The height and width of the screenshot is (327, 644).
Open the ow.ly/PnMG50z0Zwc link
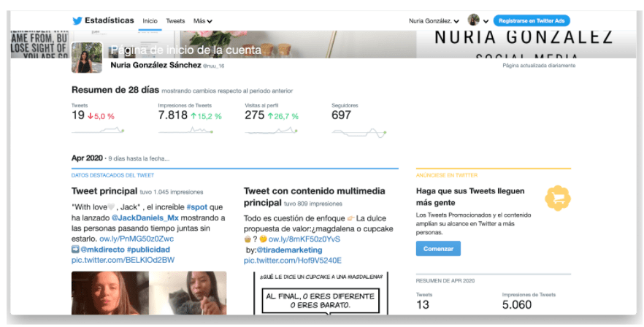click(137, 239)
